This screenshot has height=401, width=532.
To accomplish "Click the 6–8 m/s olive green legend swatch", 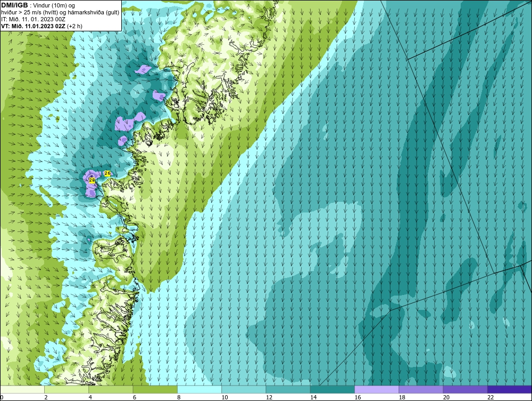I will [155, 389].
